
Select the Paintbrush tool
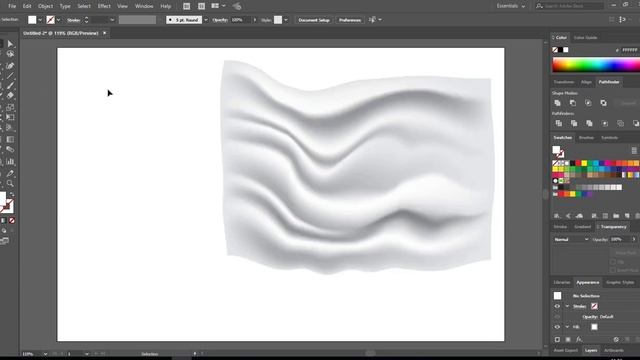click(10, 86)
